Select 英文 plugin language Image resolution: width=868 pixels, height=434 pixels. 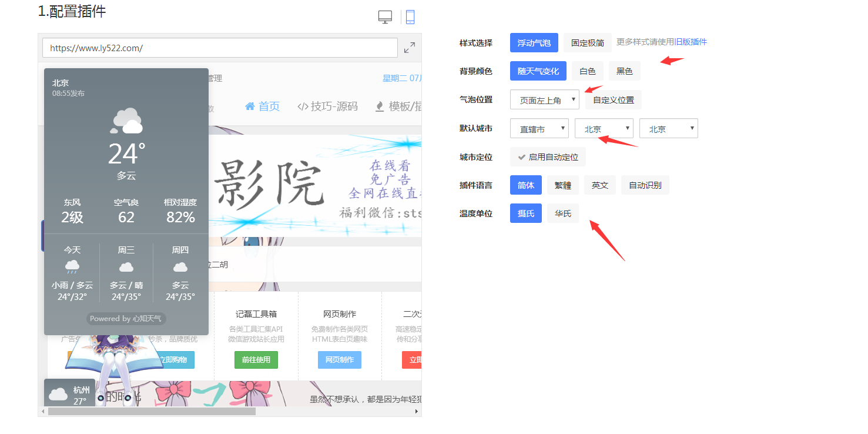click(599, 185)
